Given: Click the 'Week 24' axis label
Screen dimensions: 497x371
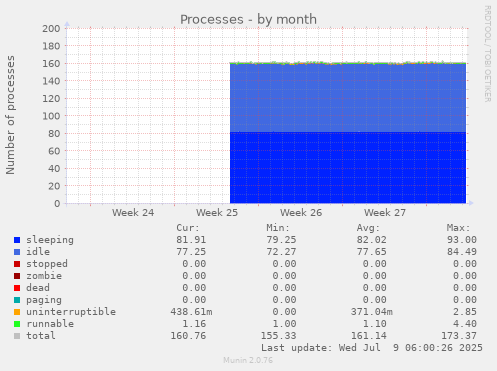Looking at the screenshot, I should [x=133, y=213].
